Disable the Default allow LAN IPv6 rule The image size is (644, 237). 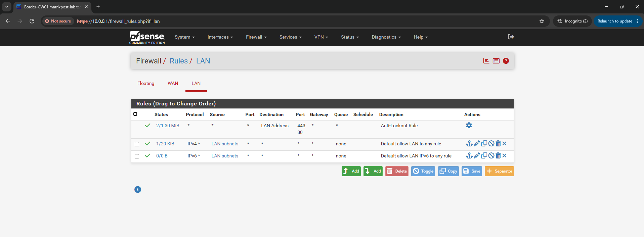pos(491,156)
